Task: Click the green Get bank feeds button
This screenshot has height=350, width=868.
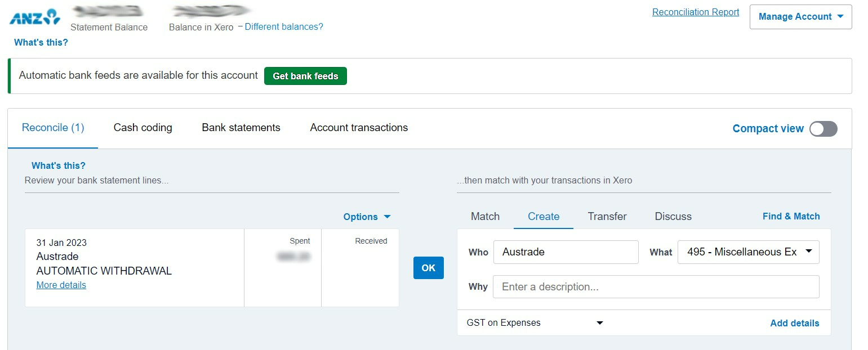Action: 305,76
